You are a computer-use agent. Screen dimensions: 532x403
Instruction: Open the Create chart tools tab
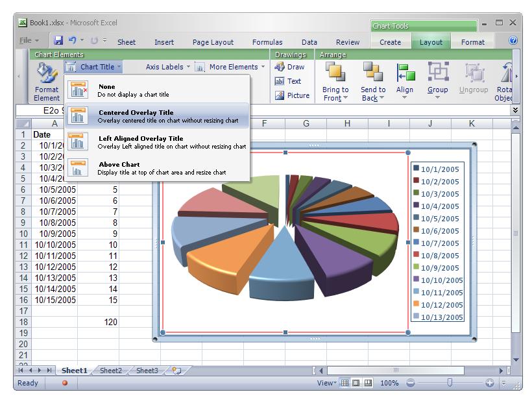(x=390, y=42)
